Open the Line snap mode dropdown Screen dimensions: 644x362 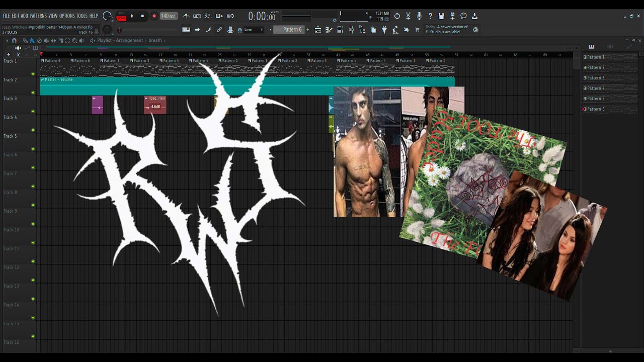(x=254, y=30)
